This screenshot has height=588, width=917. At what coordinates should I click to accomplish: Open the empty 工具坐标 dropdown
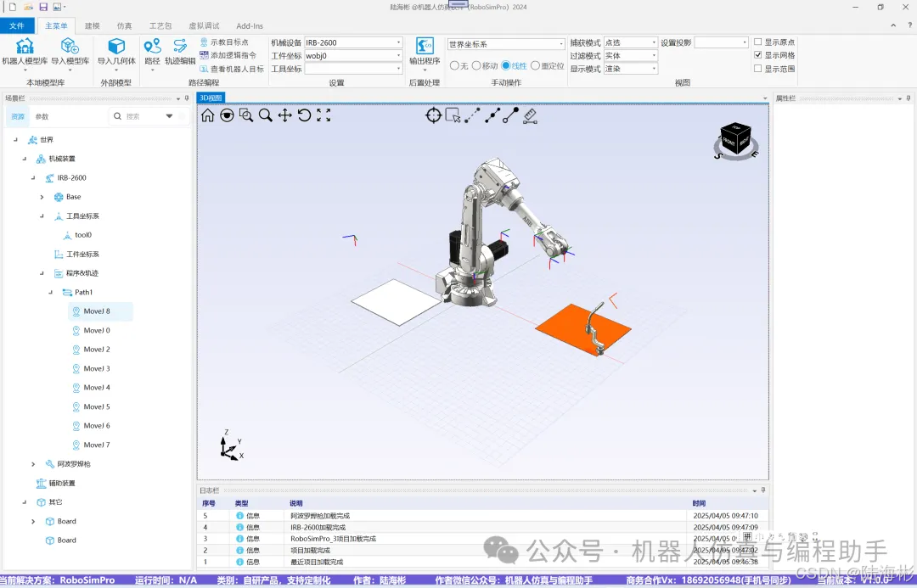pyautogui.click(x=353, y=69)
